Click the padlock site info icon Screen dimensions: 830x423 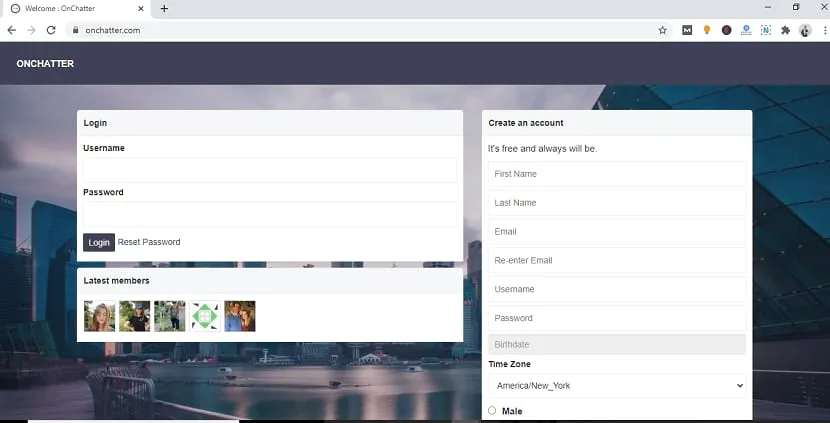click(x=75, y=30)
